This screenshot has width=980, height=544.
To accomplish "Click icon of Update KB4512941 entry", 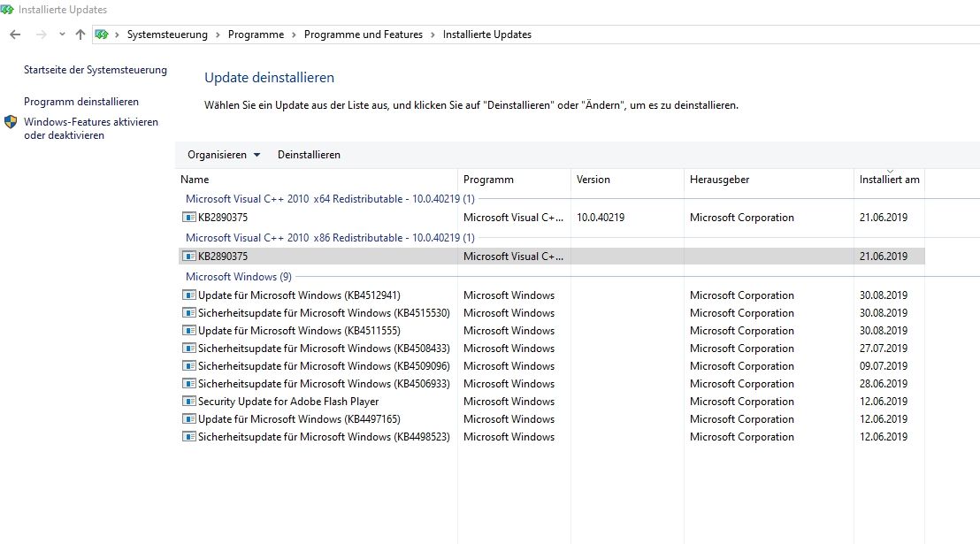I will click(x=189, y=295).
